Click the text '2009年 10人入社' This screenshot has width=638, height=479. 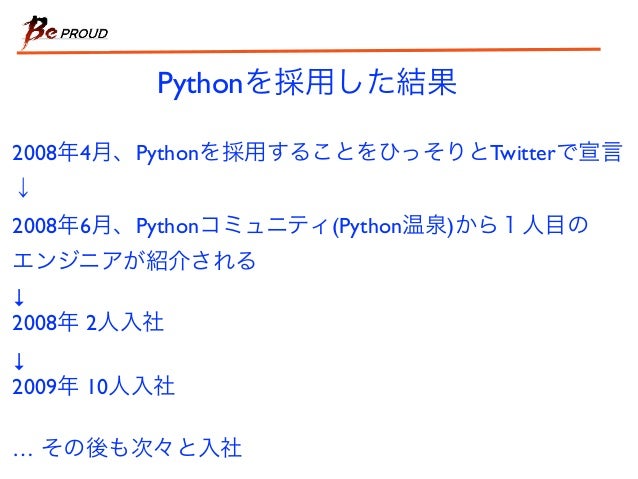click(x=94, y=386)
